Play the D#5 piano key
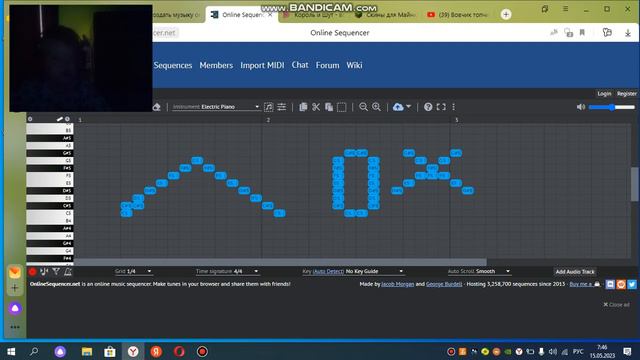Viewport: 640px width, 360px height. click(50, 191)
